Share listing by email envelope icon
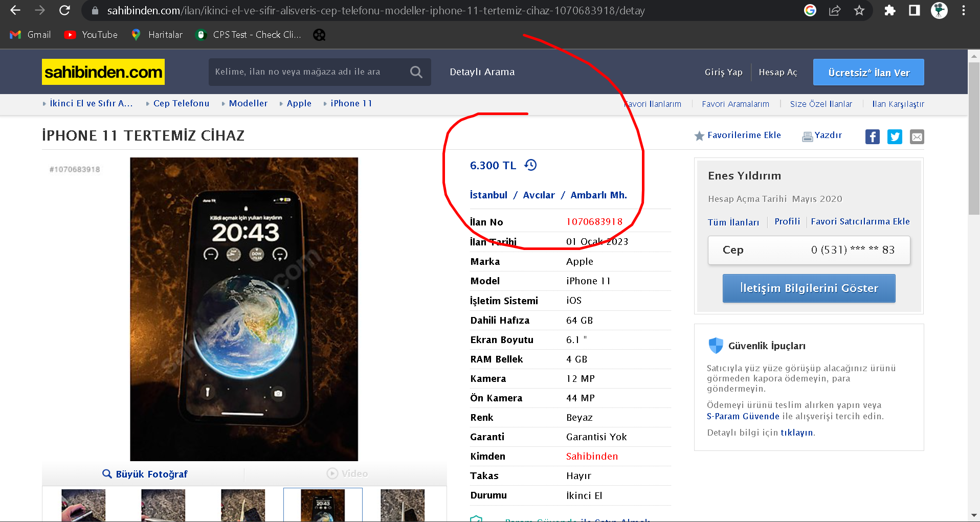 click(917, 137)
